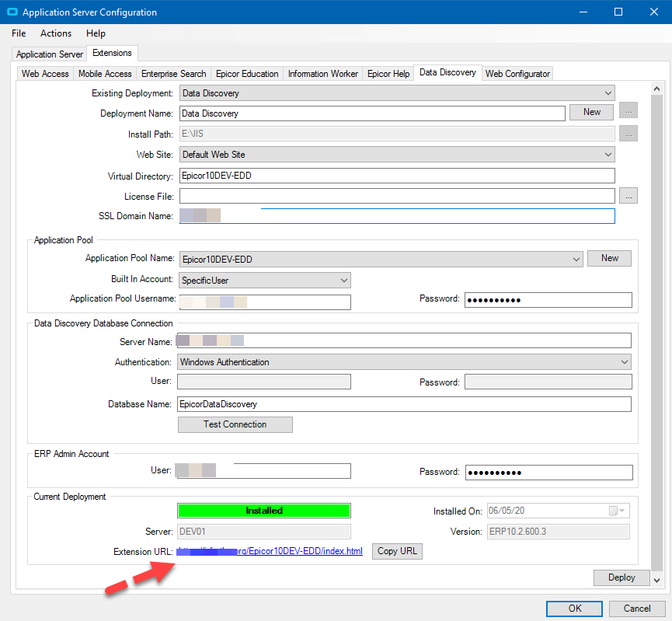Expand the Application Pool Name dropdown
672x621 pixels.
(x=381, y=259)
